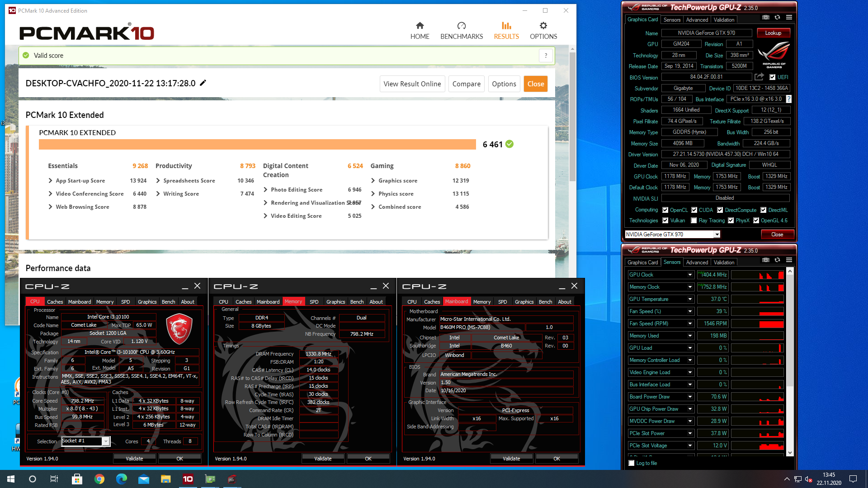The height and width of the screenshot is (488, 868).
Task: Click OK in the right CPU-Z window
Action: 557,459
